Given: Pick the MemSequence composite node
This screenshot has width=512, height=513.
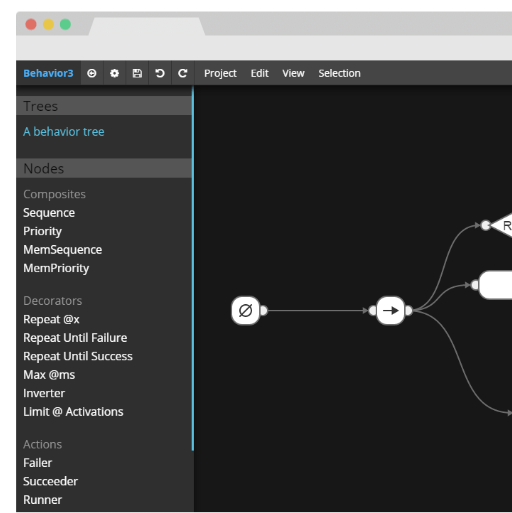Looking at the screenshot, I should [x=63, y=250].
